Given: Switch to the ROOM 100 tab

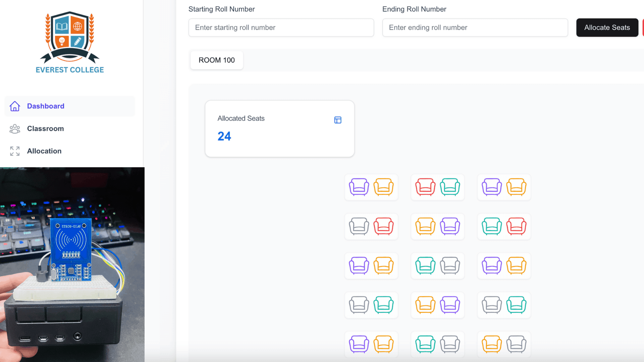Looking at the screenshot, I should [217, 60].
